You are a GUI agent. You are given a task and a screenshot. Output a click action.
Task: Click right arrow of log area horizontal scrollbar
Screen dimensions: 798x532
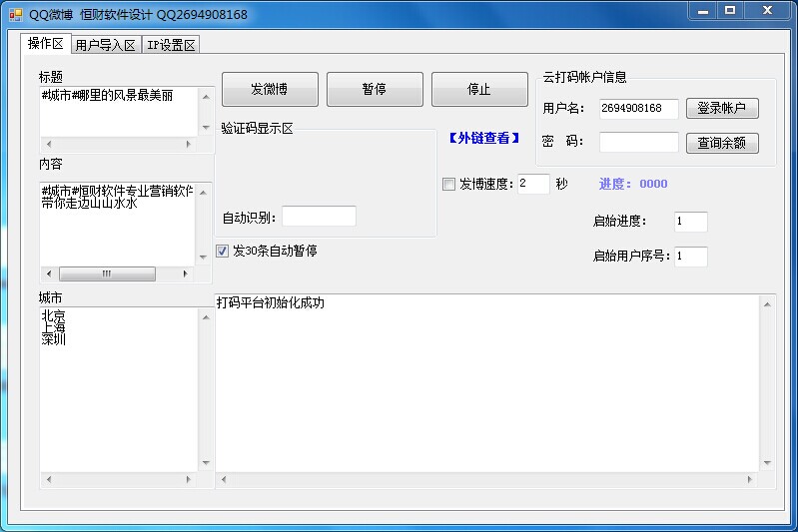click(x=750, y=479)
